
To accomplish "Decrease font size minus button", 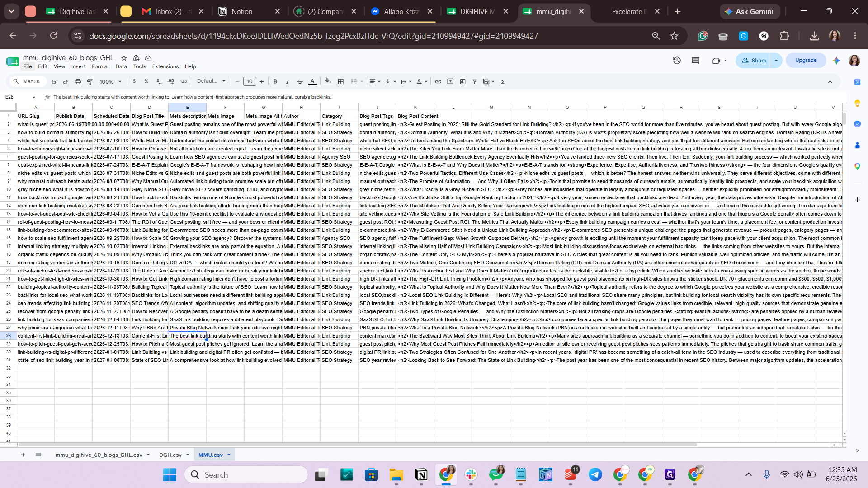I will pyautogui.click(x=237, y=81).
